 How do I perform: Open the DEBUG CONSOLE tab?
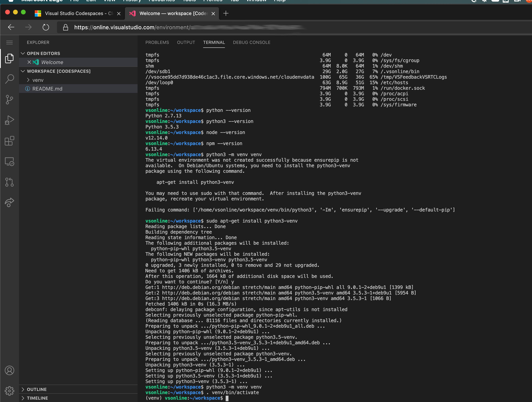[252, 42]
